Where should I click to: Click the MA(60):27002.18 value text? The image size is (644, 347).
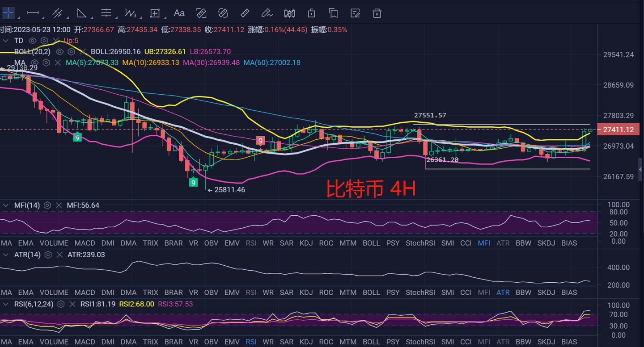pyautogui.click(x=272, y=63)
